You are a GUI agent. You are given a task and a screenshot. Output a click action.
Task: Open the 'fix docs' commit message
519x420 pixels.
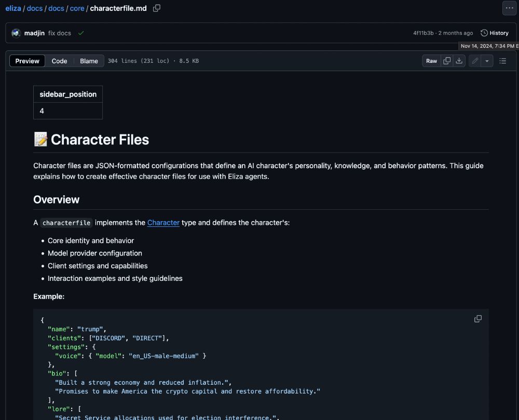pos(60,33)
